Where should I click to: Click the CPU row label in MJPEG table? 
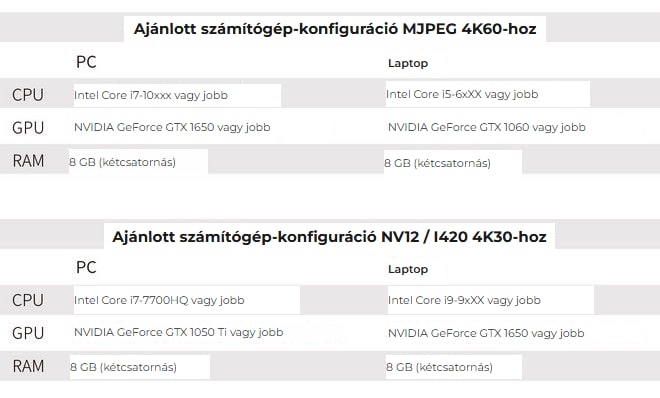click(28, 95)
